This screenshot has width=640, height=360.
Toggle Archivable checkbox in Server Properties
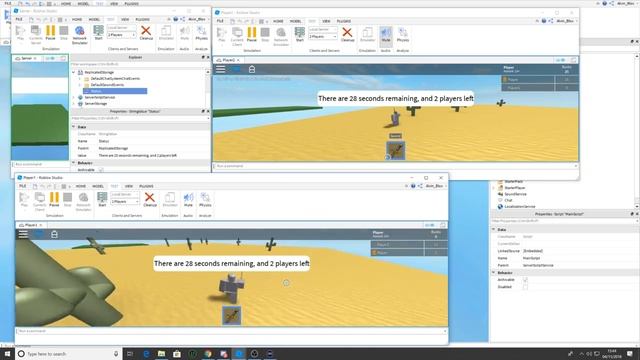point(101,170)
